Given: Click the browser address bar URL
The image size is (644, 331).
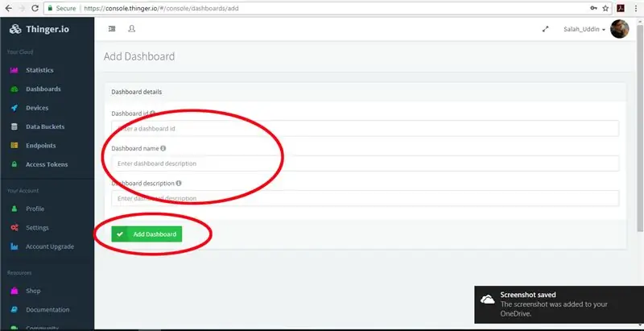Looking at the screenshot, I should 161,8.
